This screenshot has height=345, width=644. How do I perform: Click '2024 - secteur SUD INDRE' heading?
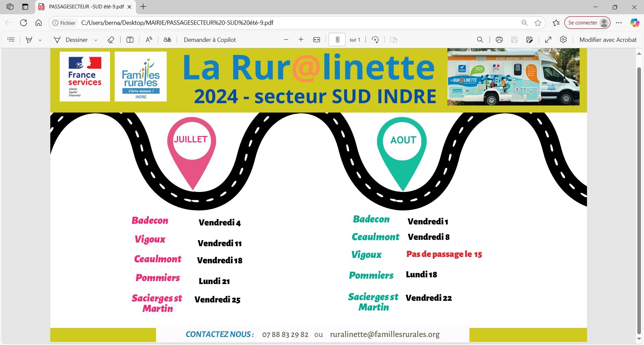(x=315, y=96)
